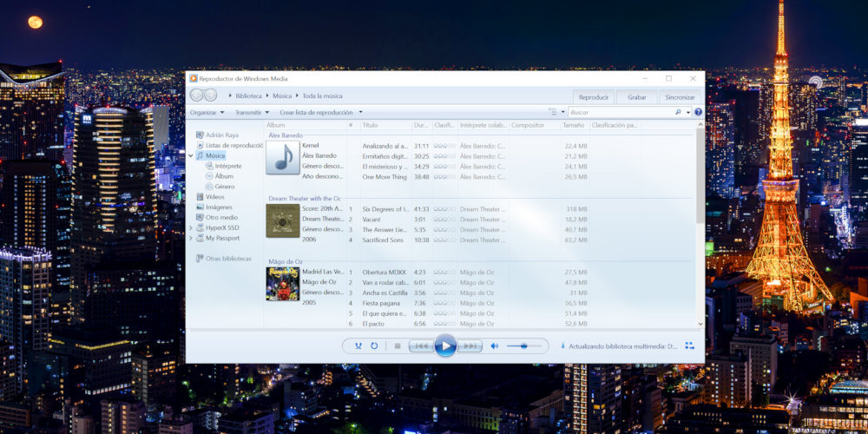Select Álbum view in sidebar
868x434 pixels.
[x=220, y=176]
